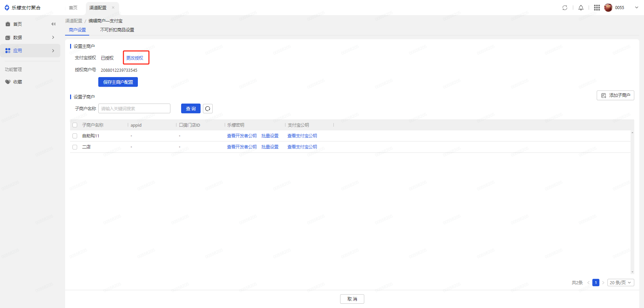Image resolution: width=644 pixels, height=308 pixels.
Task: Click the user avatar for 0055
Action: 608,8
